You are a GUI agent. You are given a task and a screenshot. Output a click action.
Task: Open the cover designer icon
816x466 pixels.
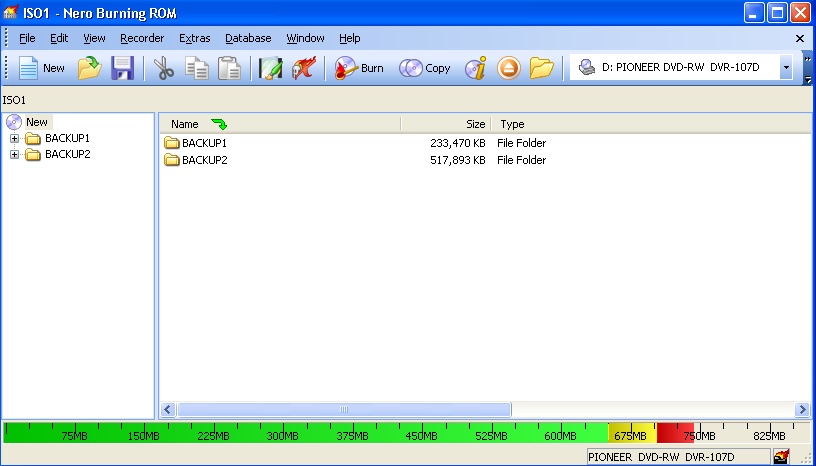point(271,68)
